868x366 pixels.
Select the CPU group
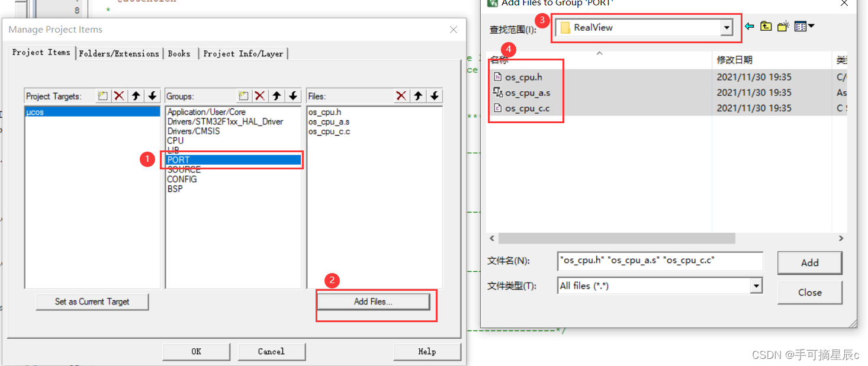tap(175, 140)
